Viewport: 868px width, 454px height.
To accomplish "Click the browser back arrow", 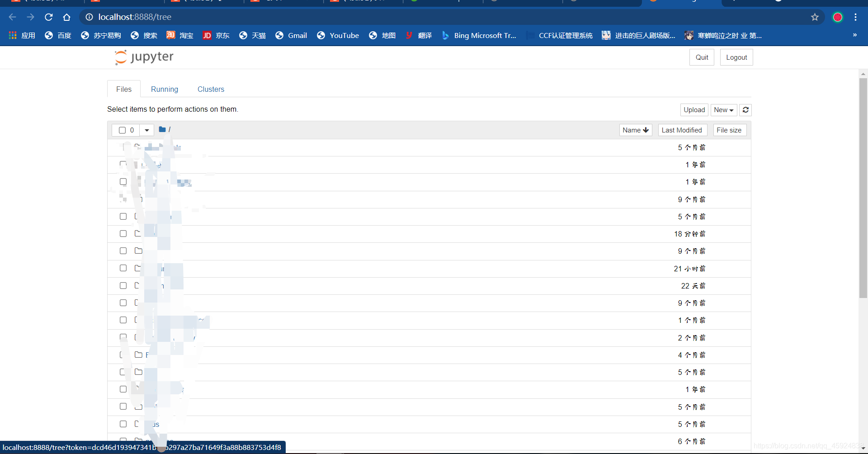I will [x=12, y=17].
